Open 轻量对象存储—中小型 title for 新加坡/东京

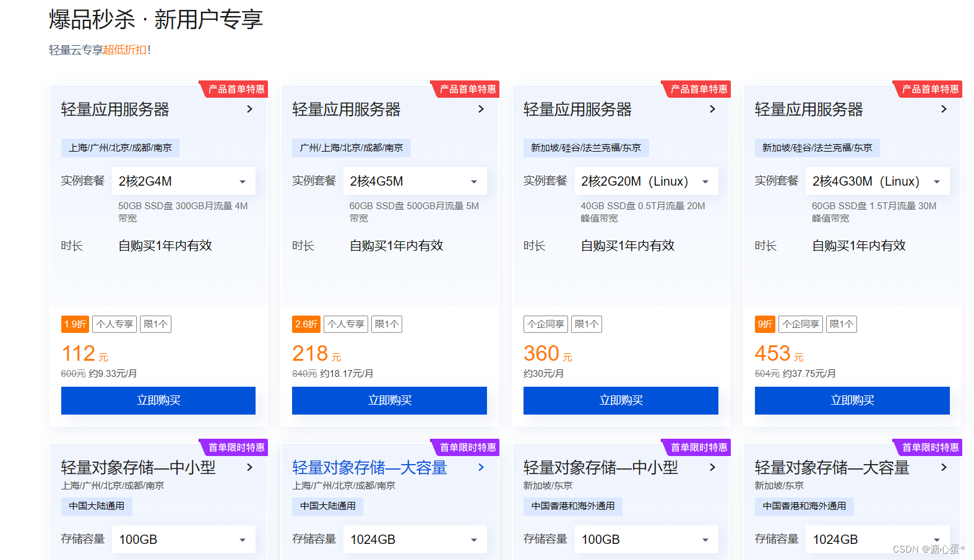click(601, 468)
